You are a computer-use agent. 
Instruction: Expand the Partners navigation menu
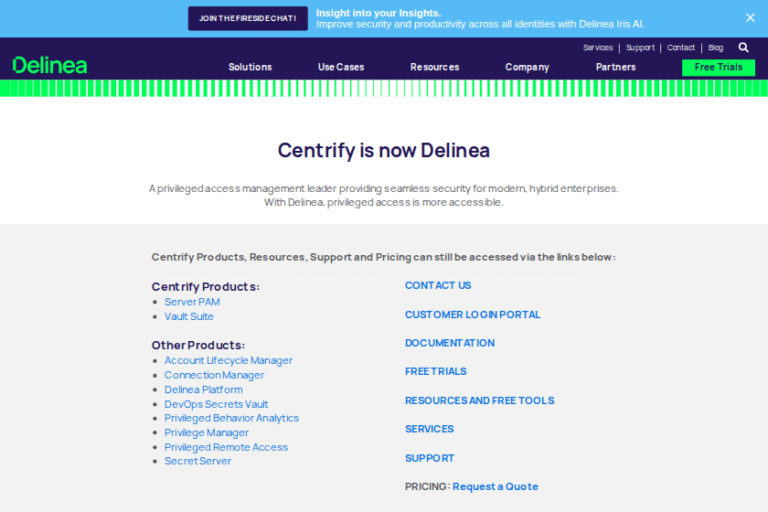coord(616,67)
